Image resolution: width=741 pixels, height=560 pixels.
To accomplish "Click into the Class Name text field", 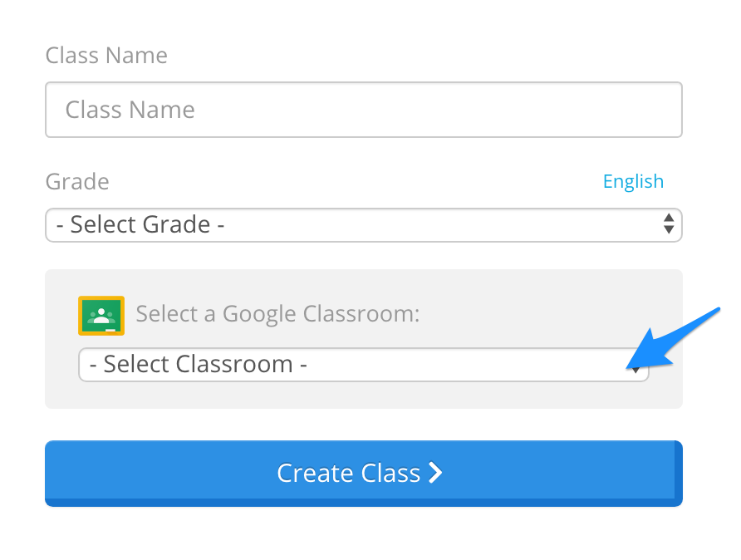I will pos(363,110).
